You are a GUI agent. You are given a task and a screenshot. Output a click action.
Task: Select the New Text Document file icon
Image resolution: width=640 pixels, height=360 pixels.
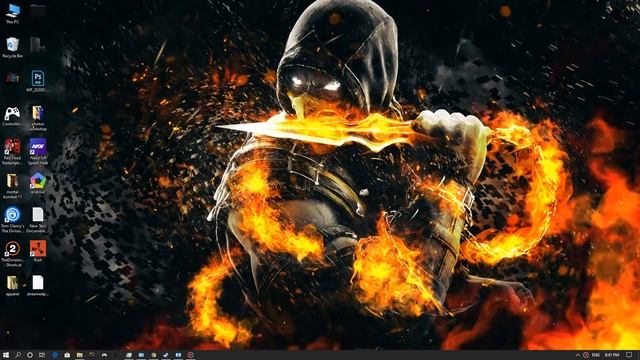[38, 220]
